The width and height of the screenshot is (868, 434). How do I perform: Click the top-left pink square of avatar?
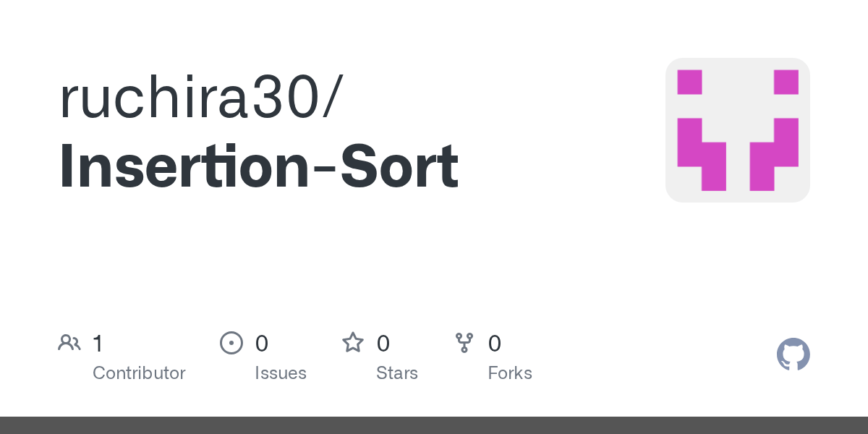point(689,82)
